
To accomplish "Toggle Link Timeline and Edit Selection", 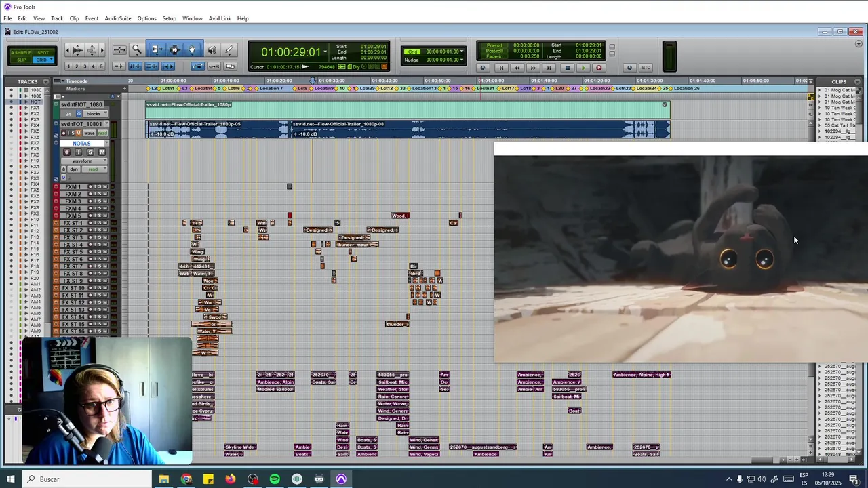I will pyautogui.click(x=135, y=66).
